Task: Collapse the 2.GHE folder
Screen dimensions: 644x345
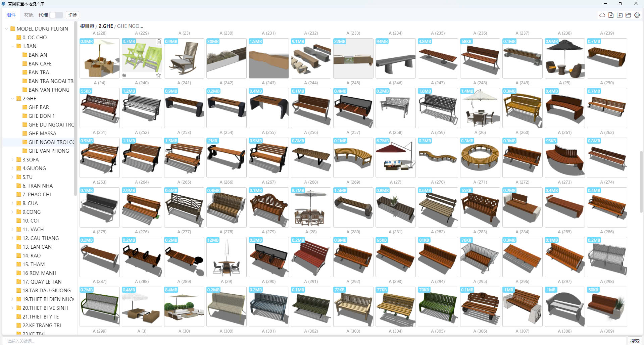Action: coord(13,99)
